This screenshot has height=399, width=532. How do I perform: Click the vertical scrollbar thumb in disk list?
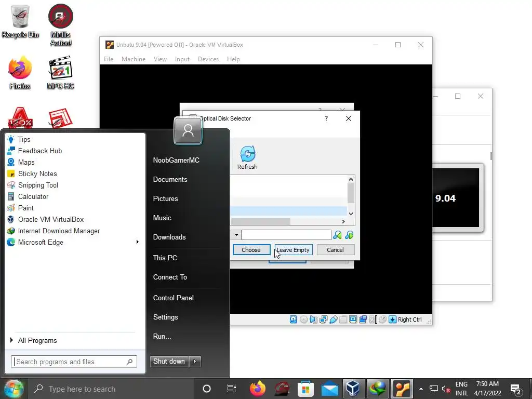[x=351, y=193]
